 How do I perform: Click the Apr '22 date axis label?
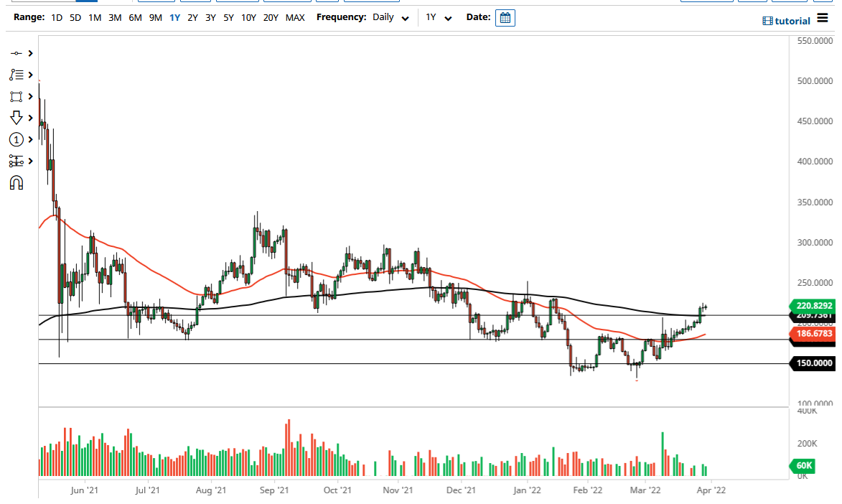pos(711,490)
